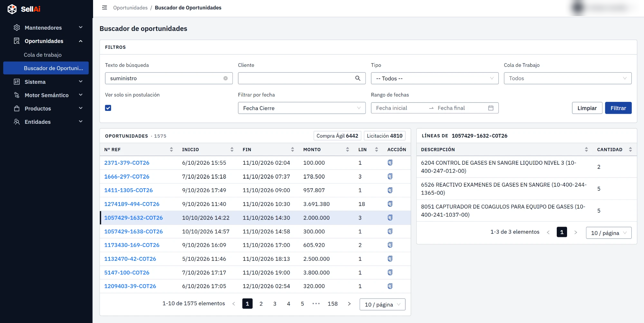Change lines panel page size dropdown
The width and height of the screenshot is (644, 323).
point(609,233)
